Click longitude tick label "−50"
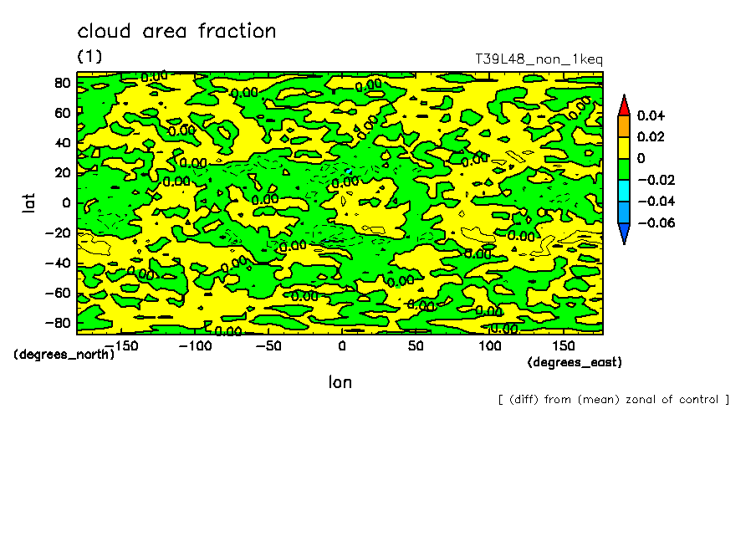 point(268,346)
